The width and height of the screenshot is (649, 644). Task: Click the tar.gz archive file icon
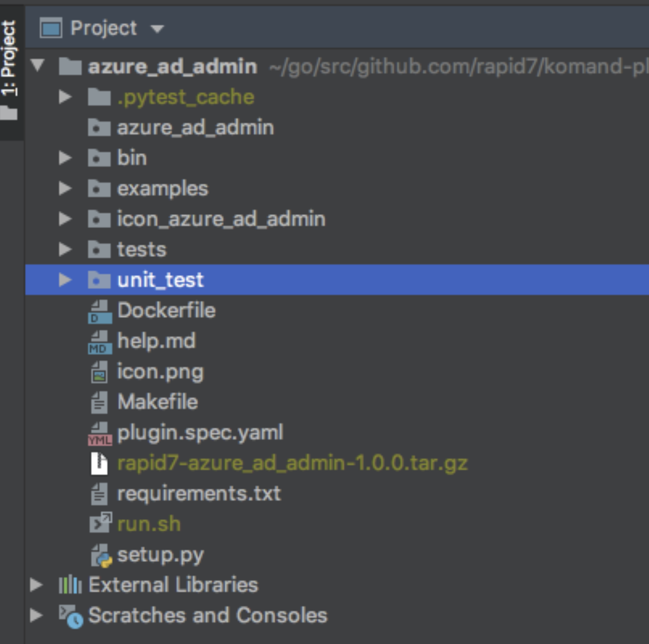pyautogui.click(x=99, y=463)
